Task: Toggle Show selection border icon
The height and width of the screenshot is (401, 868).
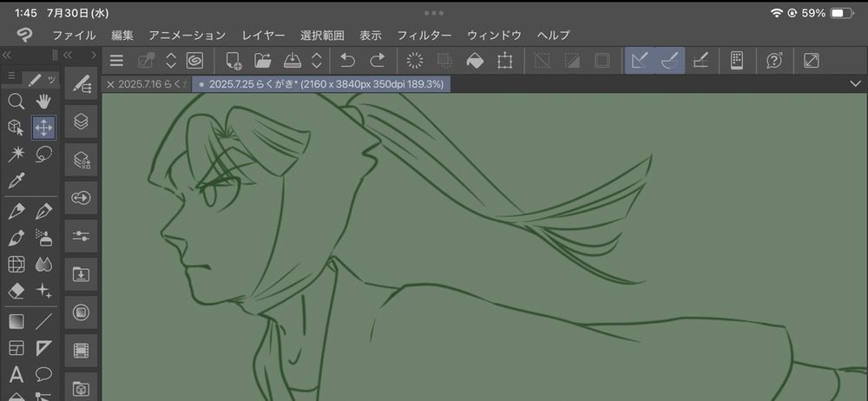Action: pyautogui.click(x=602, y=61)
